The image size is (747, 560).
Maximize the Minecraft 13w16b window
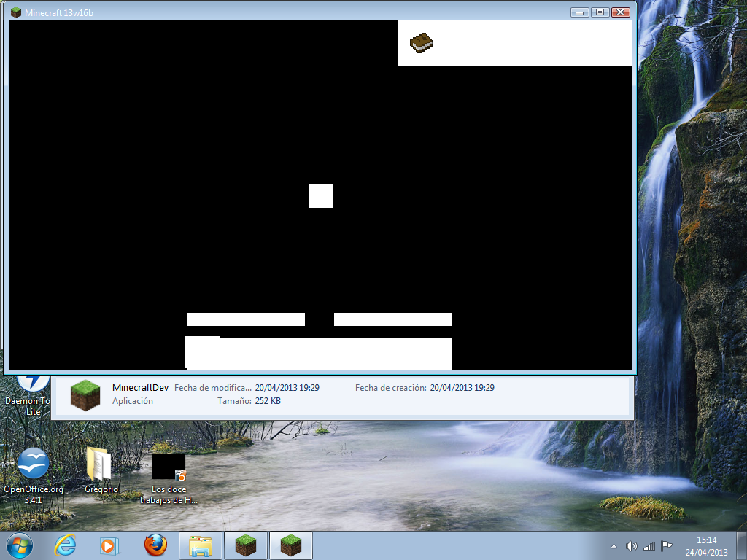[x=600, y=12]
